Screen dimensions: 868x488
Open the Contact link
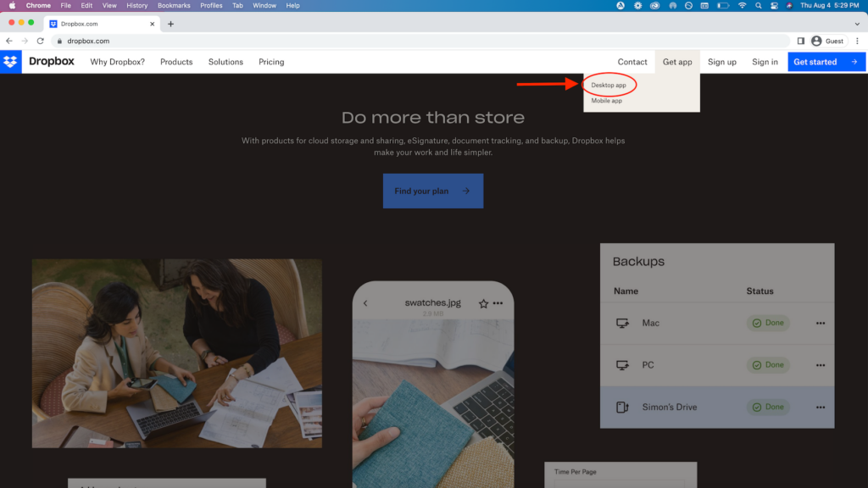(x=632, y=62)
